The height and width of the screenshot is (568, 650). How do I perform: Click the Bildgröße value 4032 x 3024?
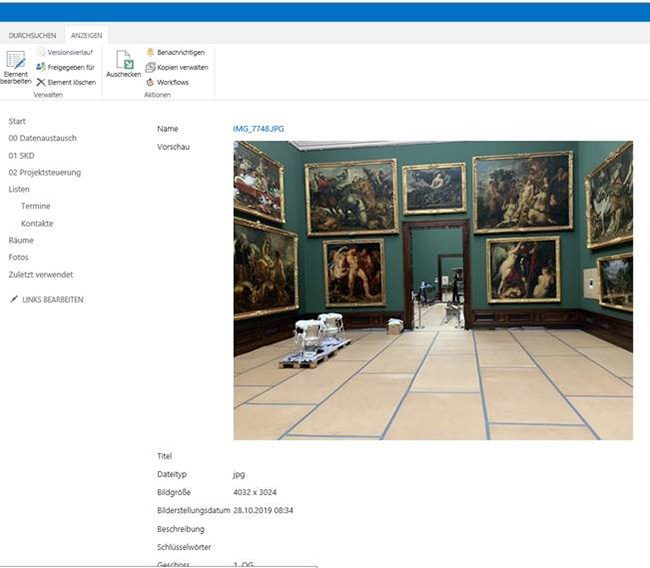coord(255,492)
